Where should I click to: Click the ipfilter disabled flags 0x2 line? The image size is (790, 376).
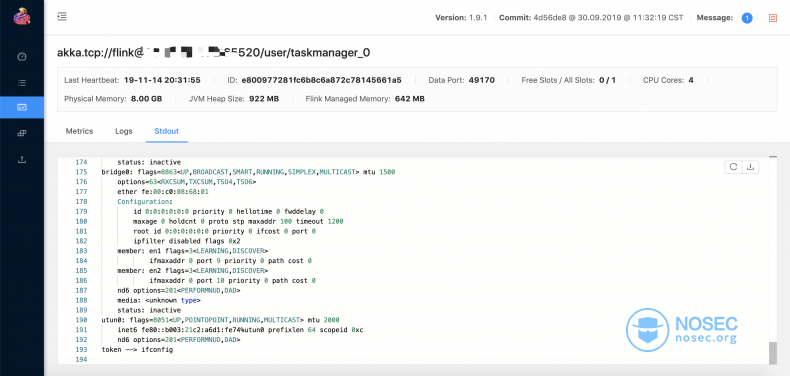pos(187,241)
